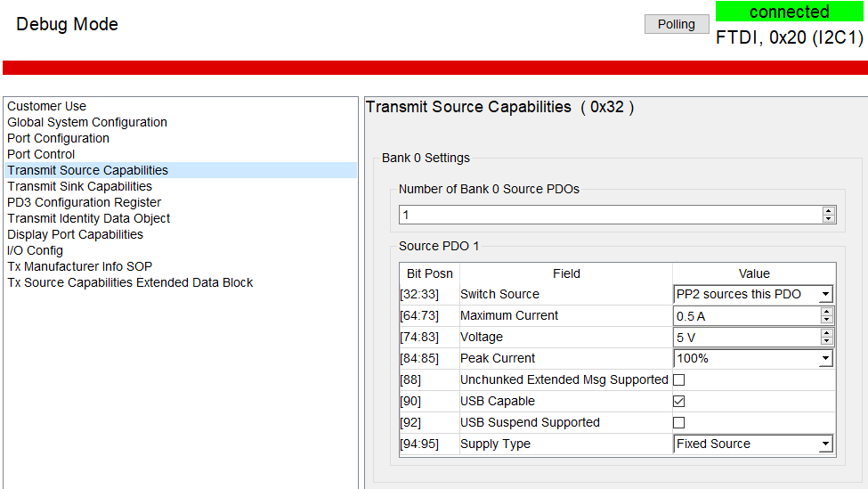Open I/O Config page
This screenshot has width=868, height=489.
(36, 250)
